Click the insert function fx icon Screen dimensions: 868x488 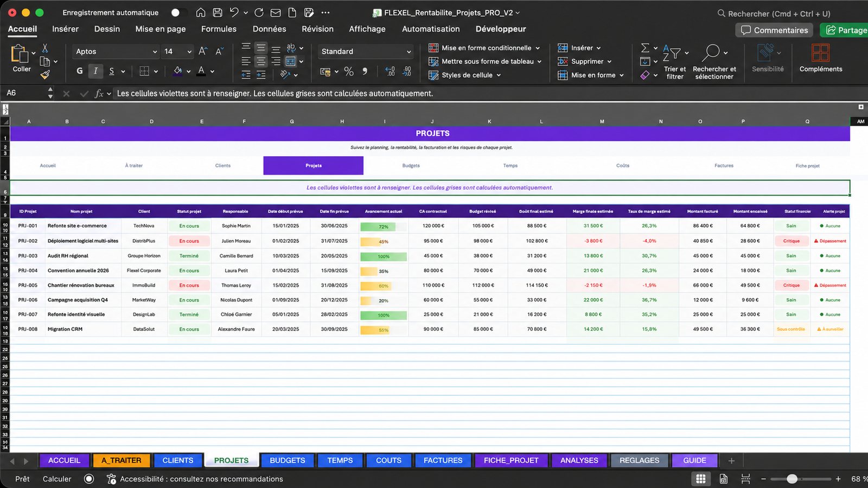99,93
